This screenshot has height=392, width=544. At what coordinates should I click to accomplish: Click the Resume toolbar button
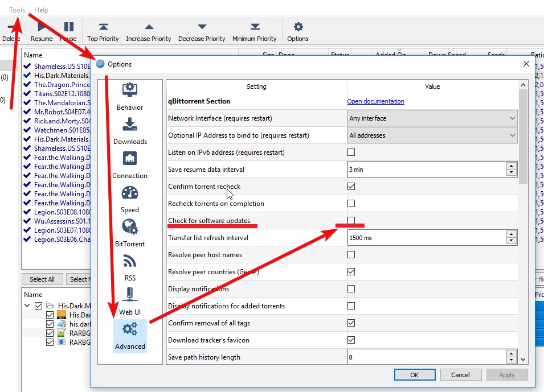[42, 31]
